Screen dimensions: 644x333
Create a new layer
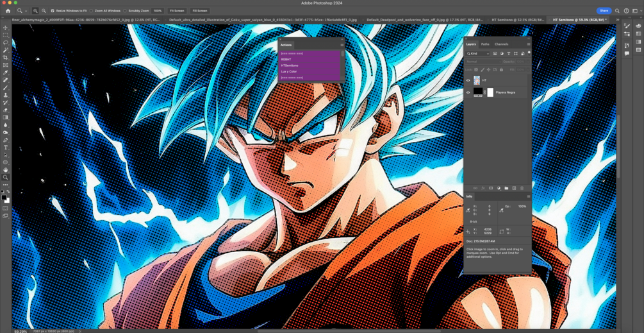click(x=514, y=188)
